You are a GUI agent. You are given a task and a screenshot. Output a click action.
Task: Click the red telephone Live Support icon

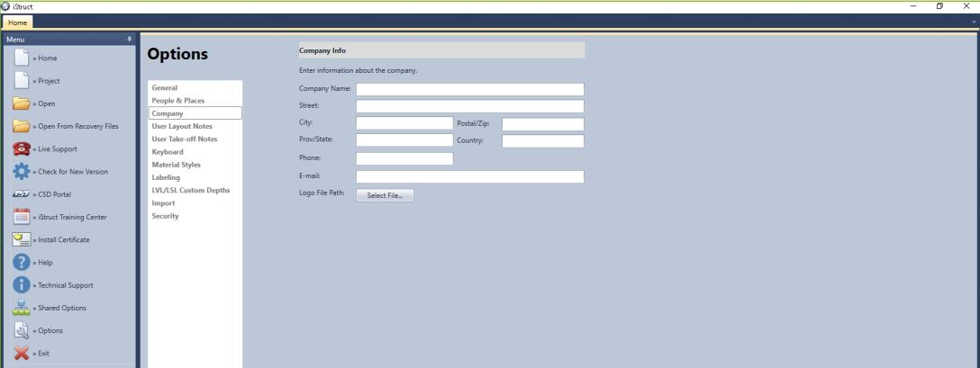(22, 148)
